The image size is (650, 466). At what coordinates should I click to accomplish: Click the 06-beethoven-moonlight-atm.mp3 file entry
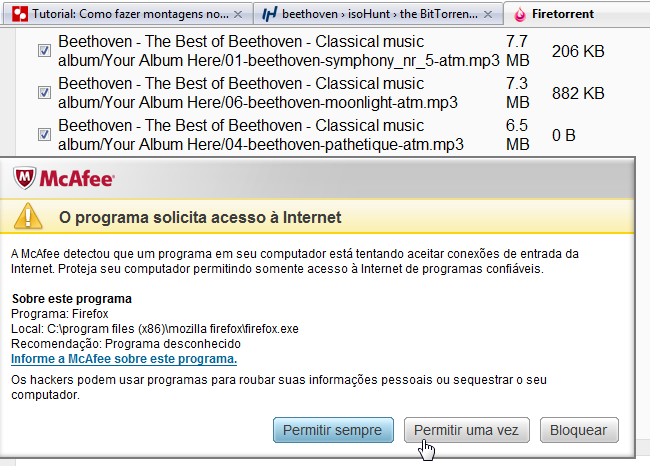[x=258, y=93]
